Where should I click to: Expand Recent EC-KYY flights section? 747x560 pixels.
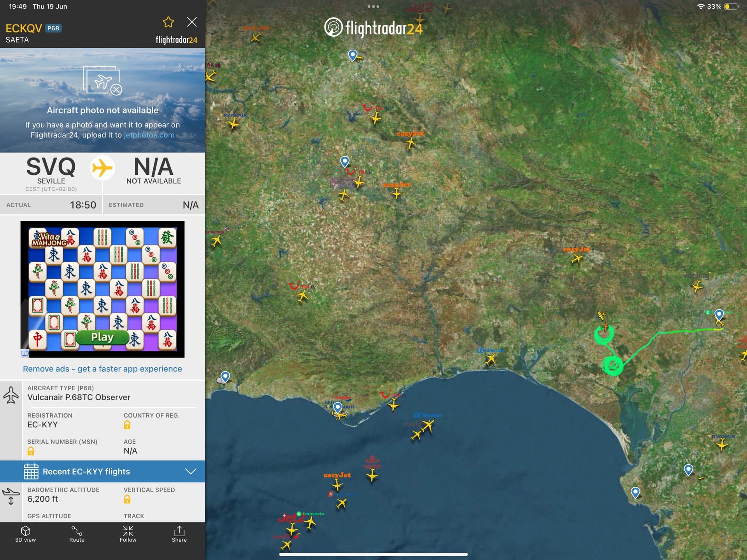(x=86, y=472)
